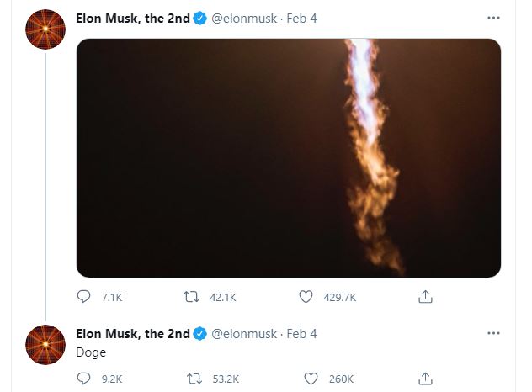
Task: Share the flame image tweet
Action: [x=425, y=296]
